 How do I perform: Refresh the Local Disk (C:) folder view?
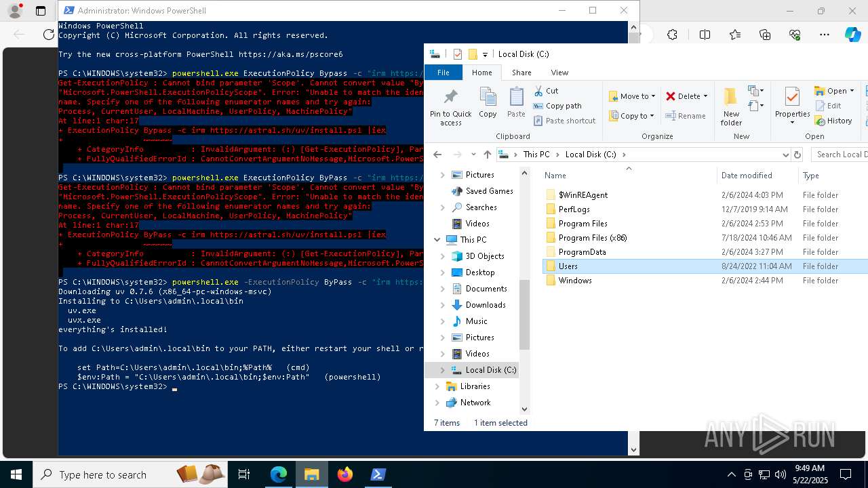pos(797,155)
